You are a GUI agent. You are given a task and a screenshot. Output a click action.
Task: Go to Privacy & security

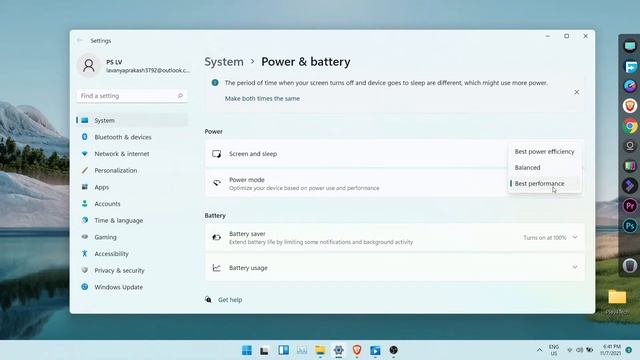coord(132,271)
